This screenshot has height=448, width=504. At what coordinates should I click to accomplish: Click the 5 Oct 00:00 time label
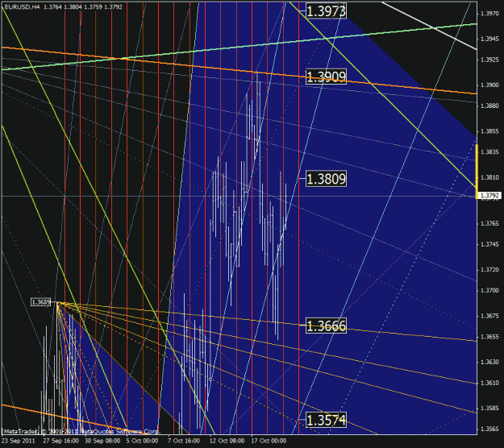click(142, 441)
